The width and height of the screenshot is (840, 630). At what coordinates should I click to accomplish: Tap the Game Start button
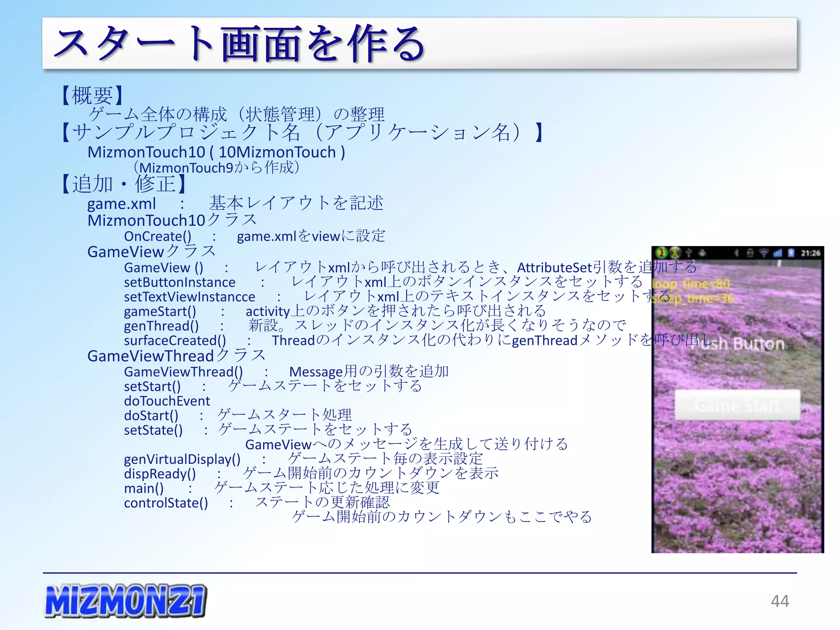[x=737, y=405]
